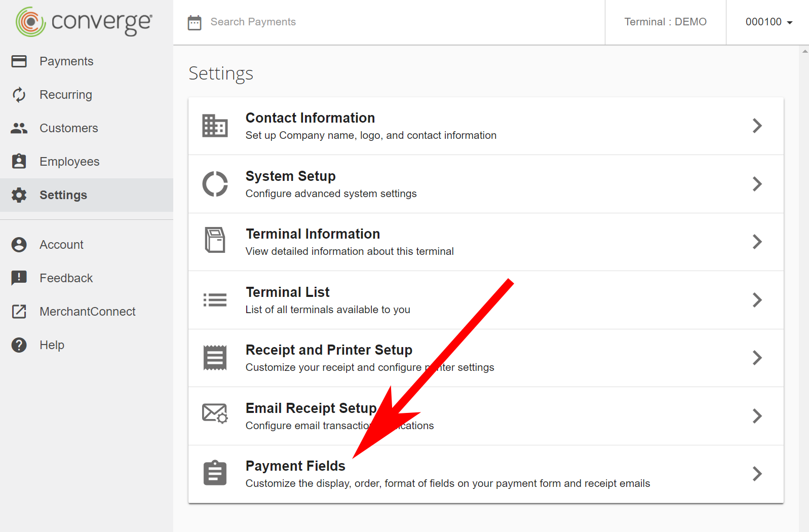This screenshot has height=532, width=809.
Task: Open Help from the sidebar
Action: pos(87,345)
